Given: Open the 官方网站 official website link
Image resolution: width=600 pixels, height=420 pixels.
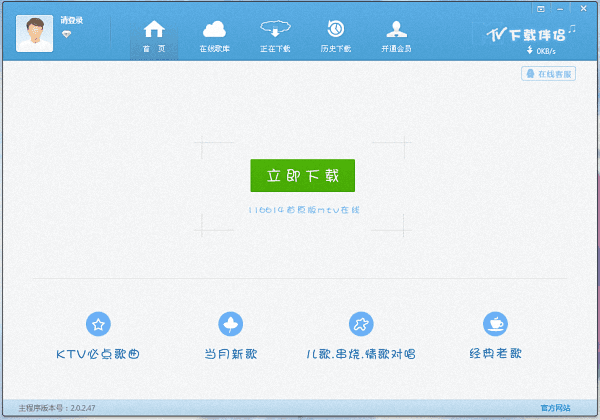Looking at the screenshot, I should [x=555, y=408].
